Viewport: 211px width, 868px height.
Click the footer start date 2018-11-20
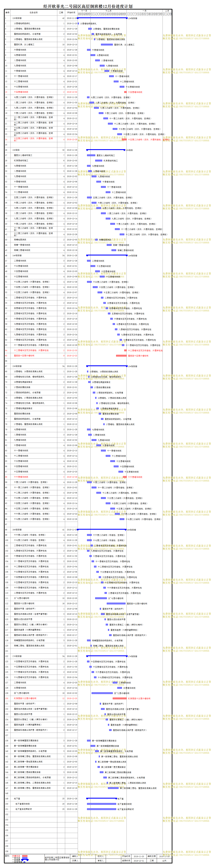coord(139,856)
